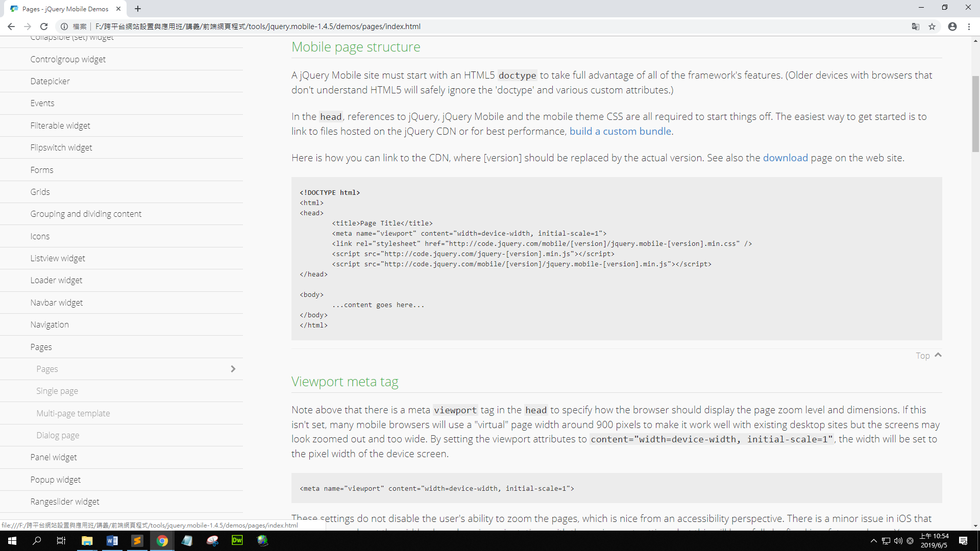Open Word from the taskbar
The height and width of the screenshot is (551, 980).
pyautogui.click(x=112, y=540)
